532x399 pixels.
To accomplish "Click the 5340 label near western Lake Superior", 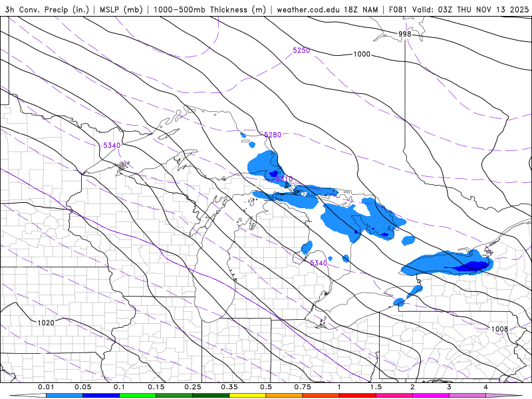I will [x=112, y=145].
